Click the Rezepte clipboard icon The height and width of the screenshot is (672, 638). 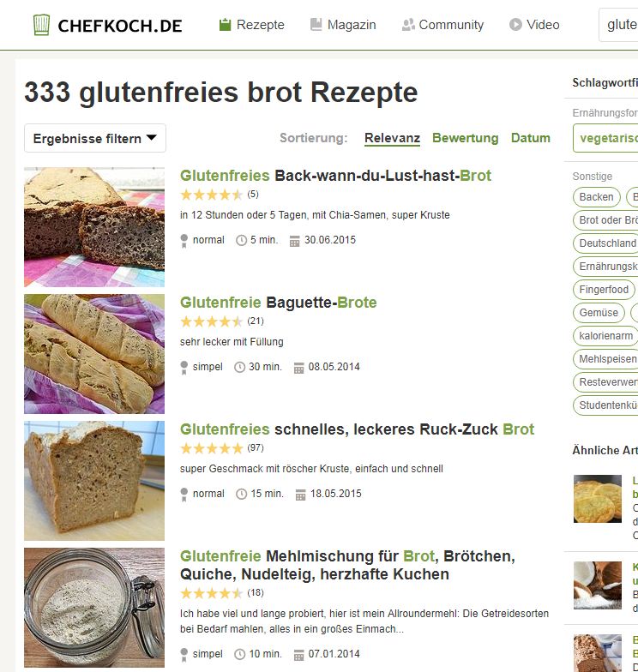pos(225,25)
